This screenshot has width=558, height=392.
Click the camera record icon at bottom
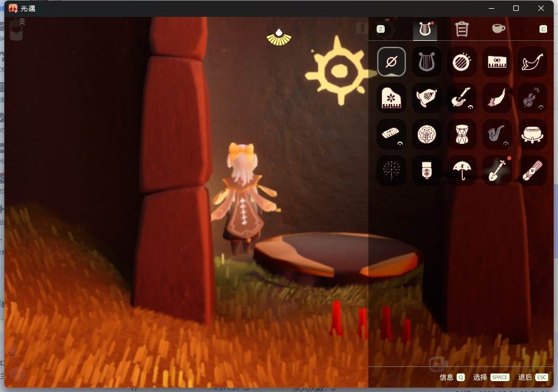click(x=438, y=364)
